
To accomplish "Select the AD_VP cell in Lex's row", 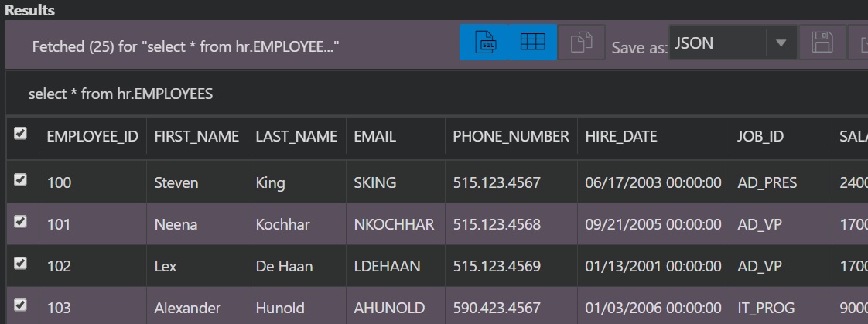I will [x=781, y=267].
